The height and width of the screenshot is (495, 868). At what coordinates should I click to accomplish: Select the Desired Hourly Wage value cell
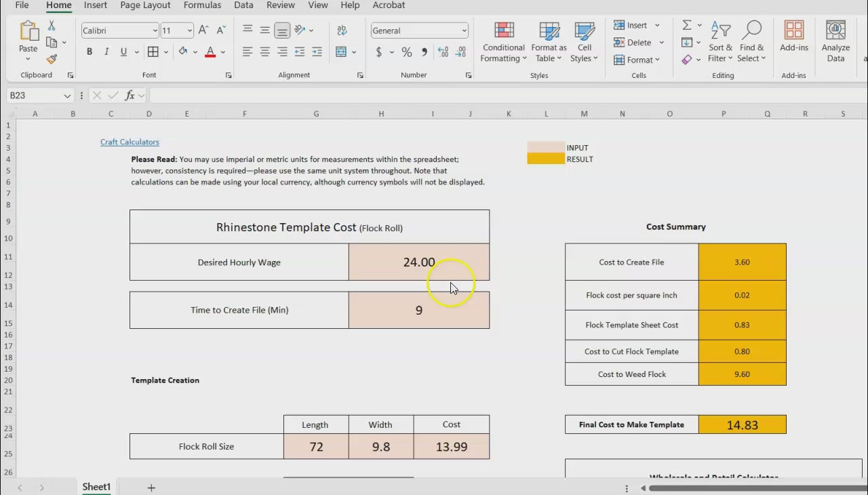pyautogui.click(x=418, y=262)
